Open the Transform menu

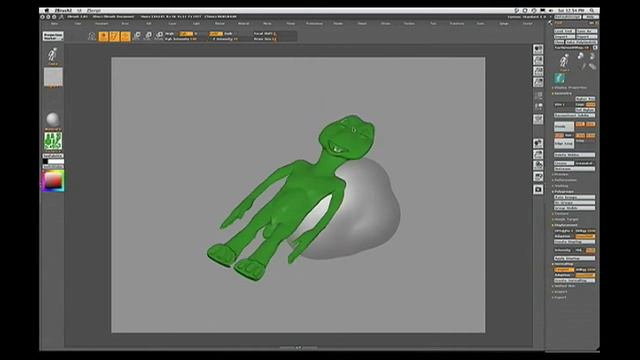pyautogui.click(x=457, y=24)
